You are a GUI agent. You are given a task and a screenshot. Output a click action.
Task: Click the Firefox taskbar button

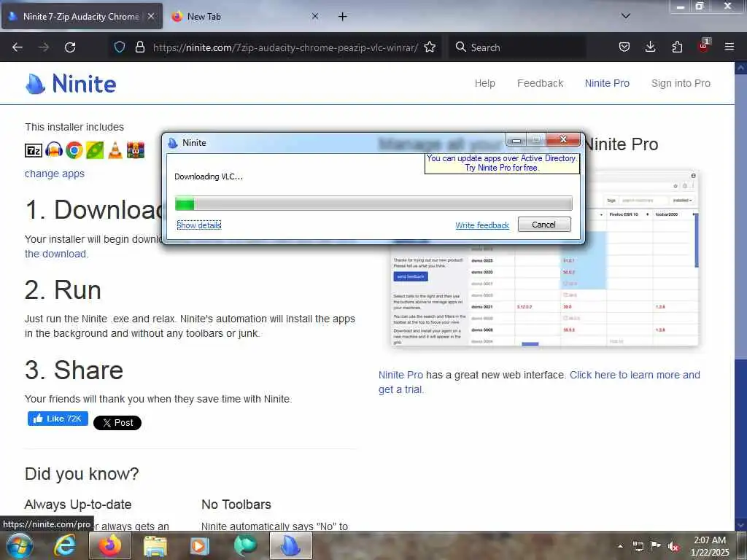coord(109,545)
